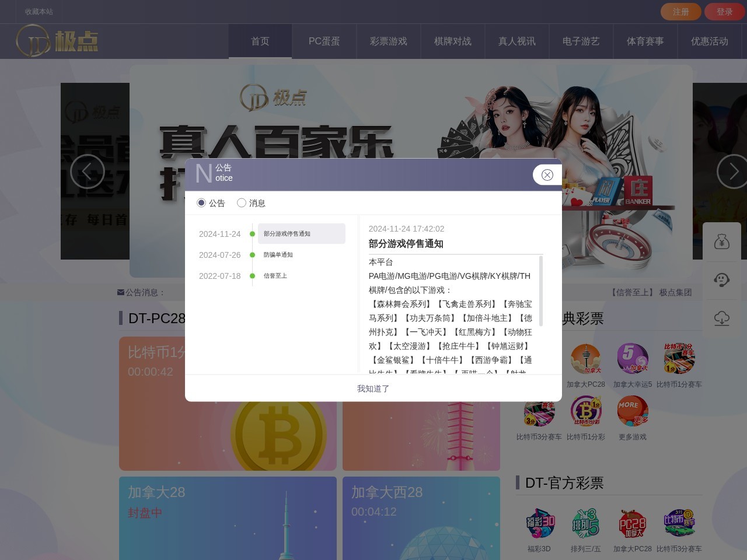The width and height of the screenshot is (747, 560).
Task: Close the notice dialog with X icon
Action: pos(547,175)
